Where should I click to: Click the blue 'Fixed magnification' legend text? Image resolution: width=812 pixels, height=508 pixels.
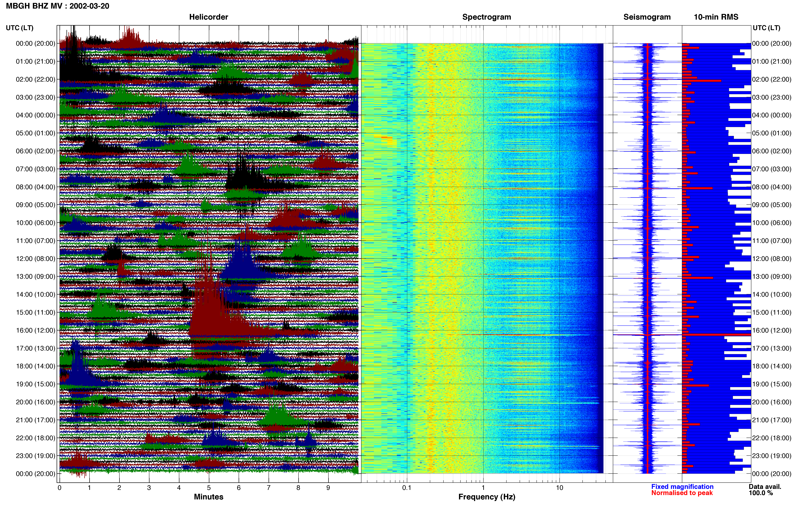coord(682,487)
